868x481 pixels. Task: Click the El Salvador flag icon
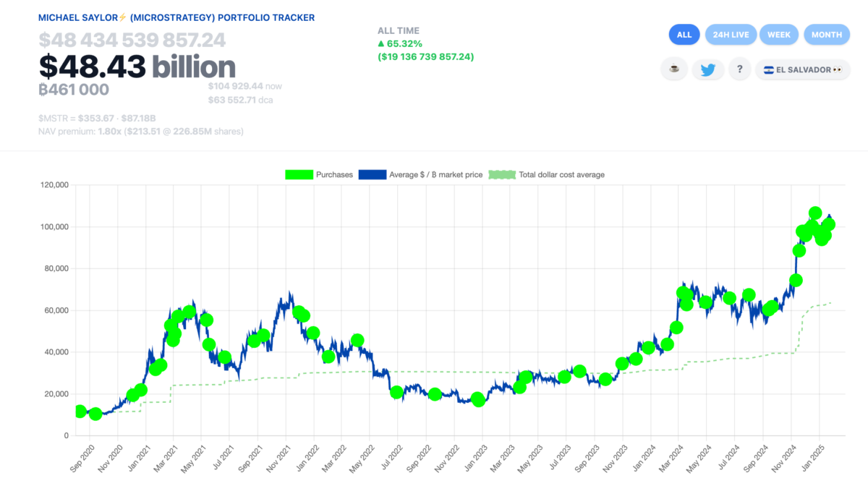click(x=767, y=70)
